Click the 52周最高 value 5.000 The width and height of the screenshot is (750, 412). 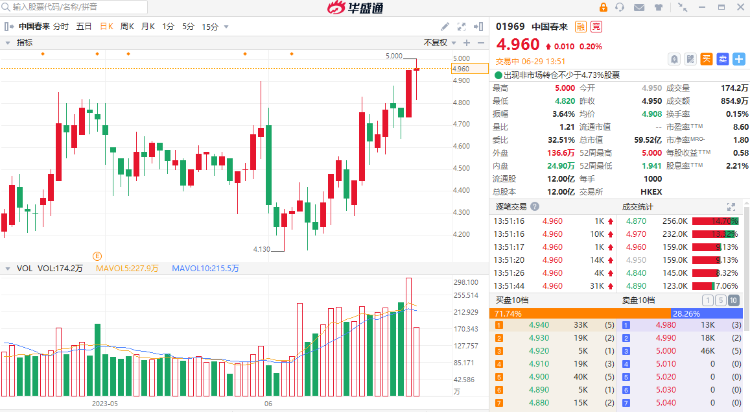[651, 153]
